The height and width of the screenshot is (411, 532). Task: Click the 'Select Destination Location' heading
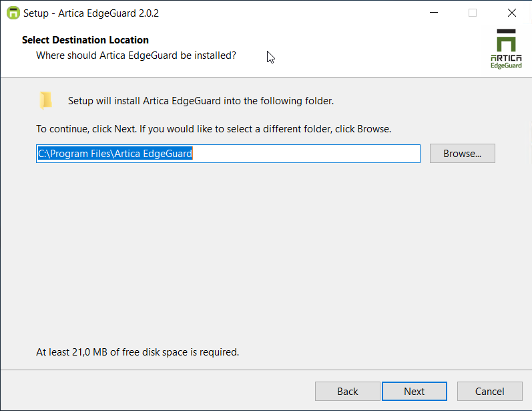point(85,40)
